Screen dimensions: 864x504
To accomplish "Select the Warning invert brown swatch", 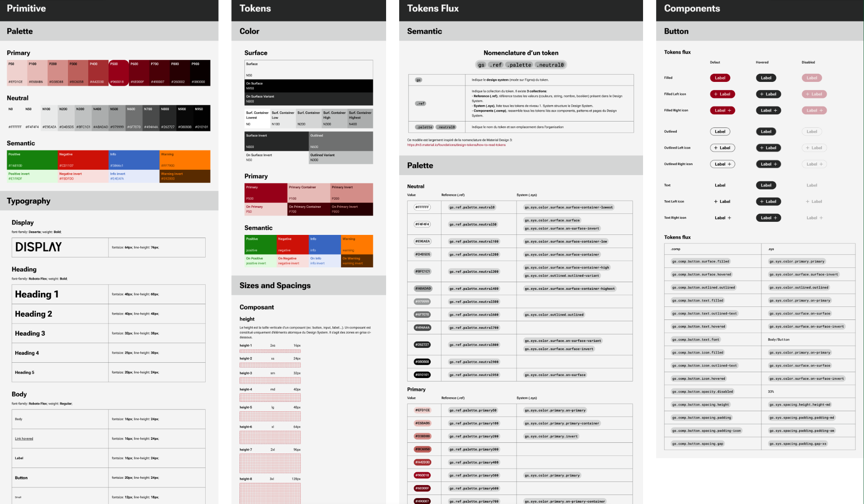I will [184, 176].
